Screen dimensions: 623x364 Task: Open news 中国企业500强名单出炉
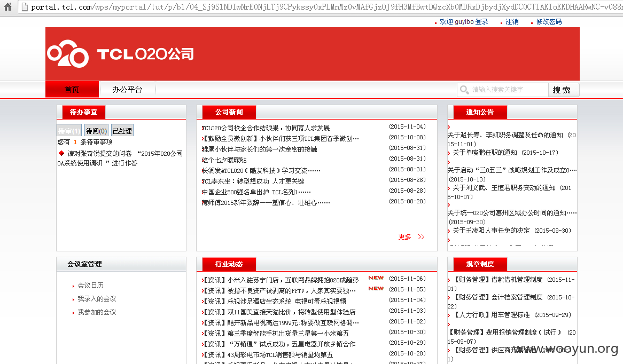click(256, 192)
